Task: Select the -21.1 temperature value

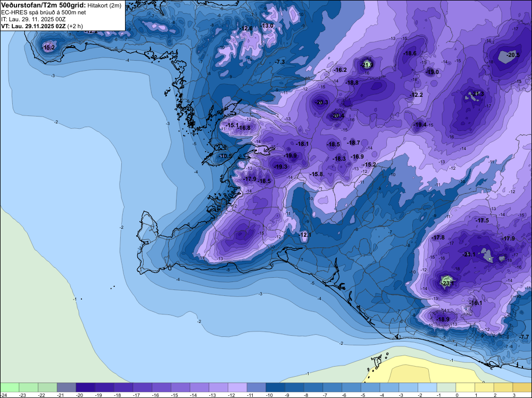Action: (x=469, y=254)
